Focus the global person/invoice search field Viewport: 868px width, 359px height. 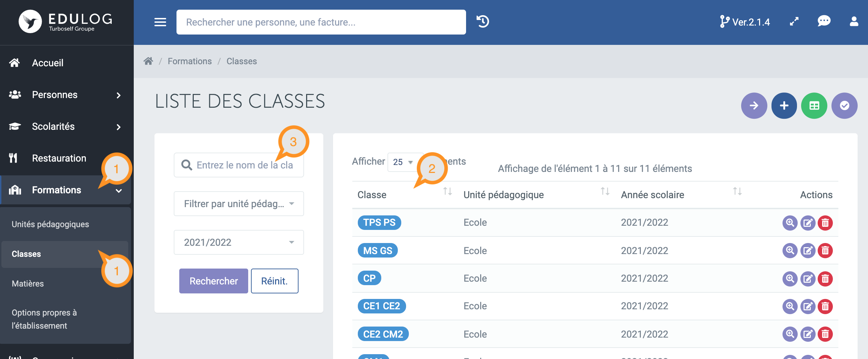[x=321, y=22]
